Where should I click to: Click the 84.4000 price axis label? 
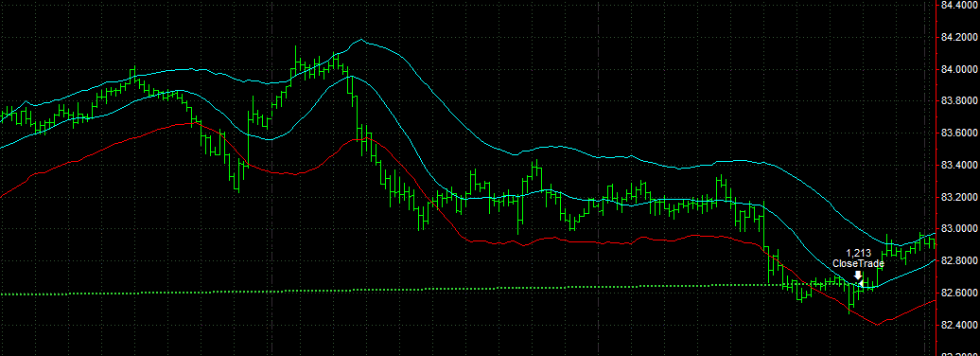tap(959, 5)
